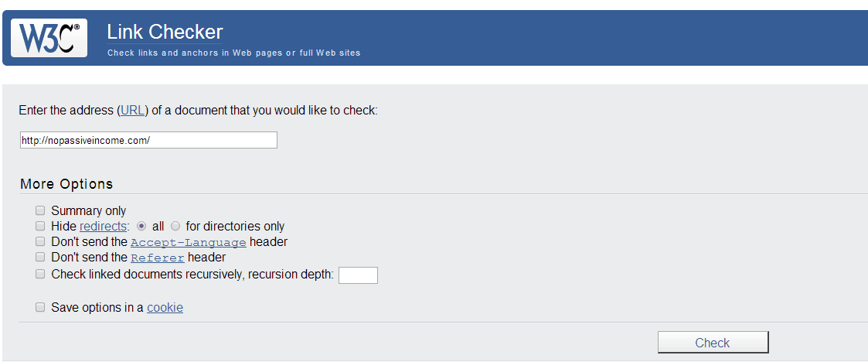Open the redirects help link
868x362 pixels.
click(103, 226)
